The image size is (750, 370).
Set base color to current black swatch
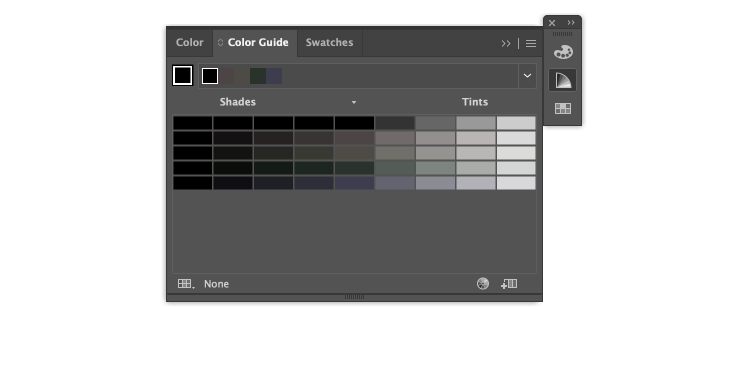[183, 76]
